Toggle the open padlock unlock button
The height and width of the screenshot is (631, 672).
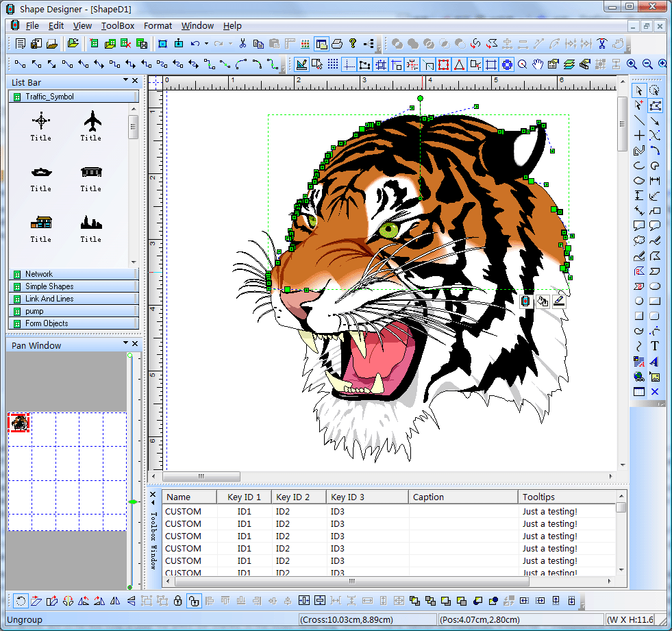pos(194,601)
